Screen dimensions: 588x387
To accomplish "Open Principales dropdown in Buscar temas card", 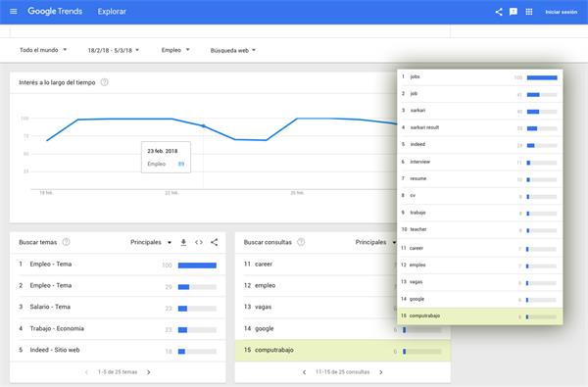I will click(x=151, y=242).
